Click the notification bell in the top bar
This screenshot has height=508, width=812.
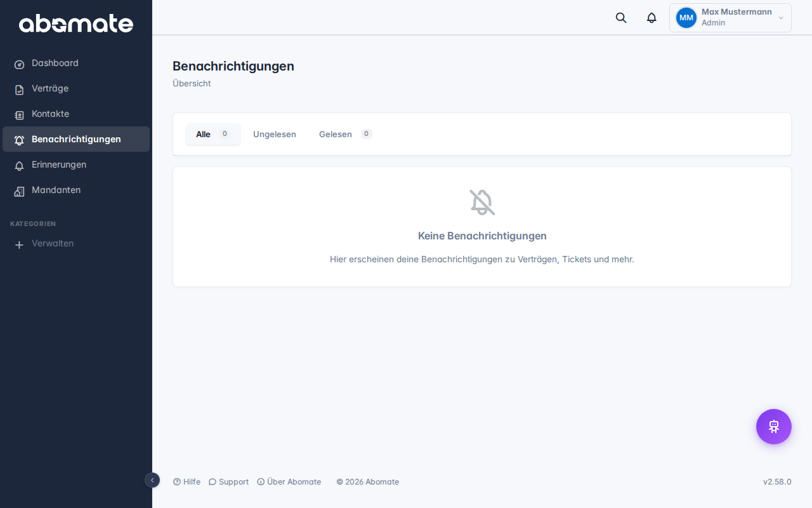pos(651,18)
